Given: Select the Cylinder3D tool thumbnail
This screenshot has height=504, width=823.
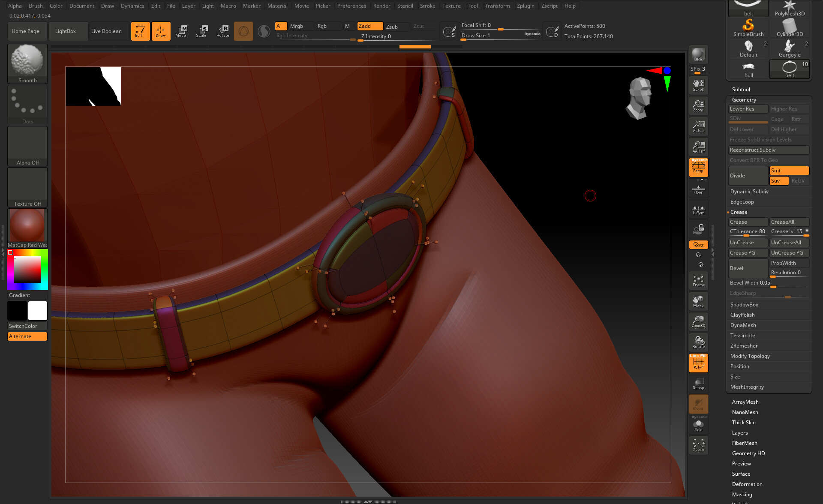Looking at the screenshot, I should point(790,27).
